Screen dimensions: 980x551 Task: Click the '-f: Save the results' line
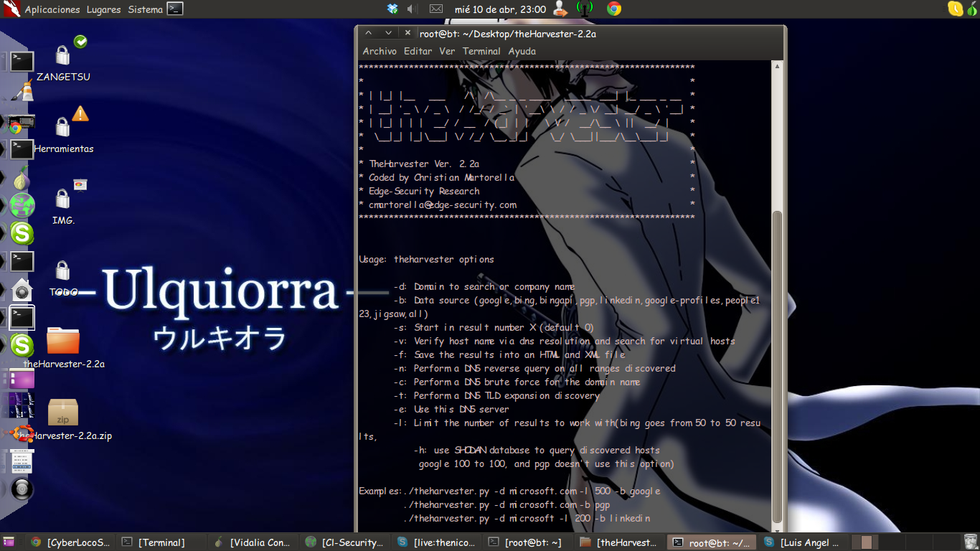coord(509,354)
